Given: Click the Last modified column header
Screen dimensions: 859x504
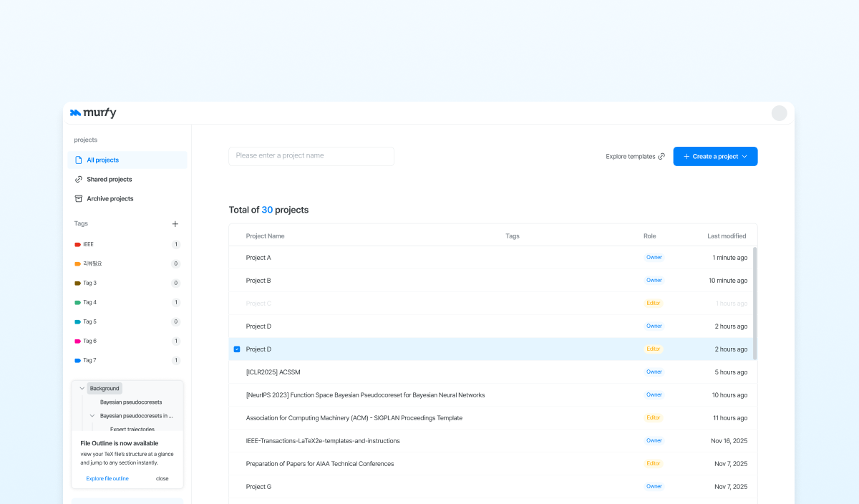Looking at the screenshot, I should pos(727,236).
